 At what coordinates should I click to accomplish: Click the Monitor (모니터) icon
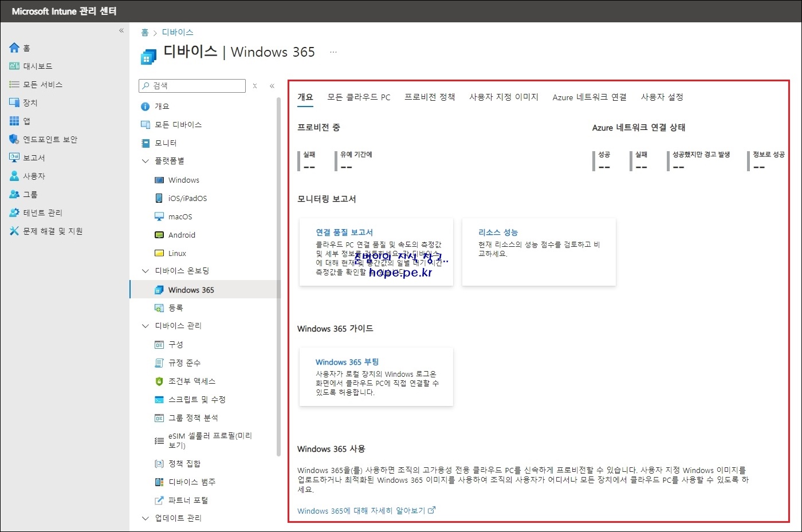[x=146, y=143]
